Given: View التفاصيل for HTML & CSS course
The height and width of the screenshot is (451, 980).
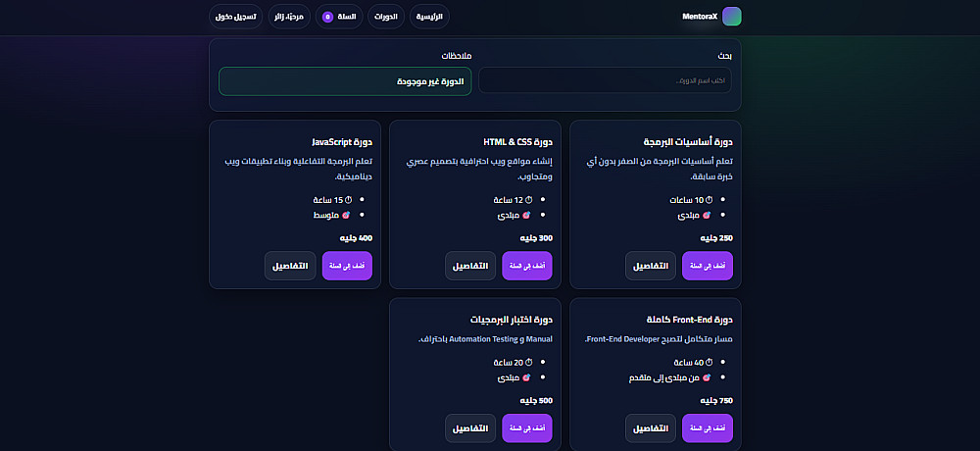Looking at the screenshot, I should pos(469,266).
